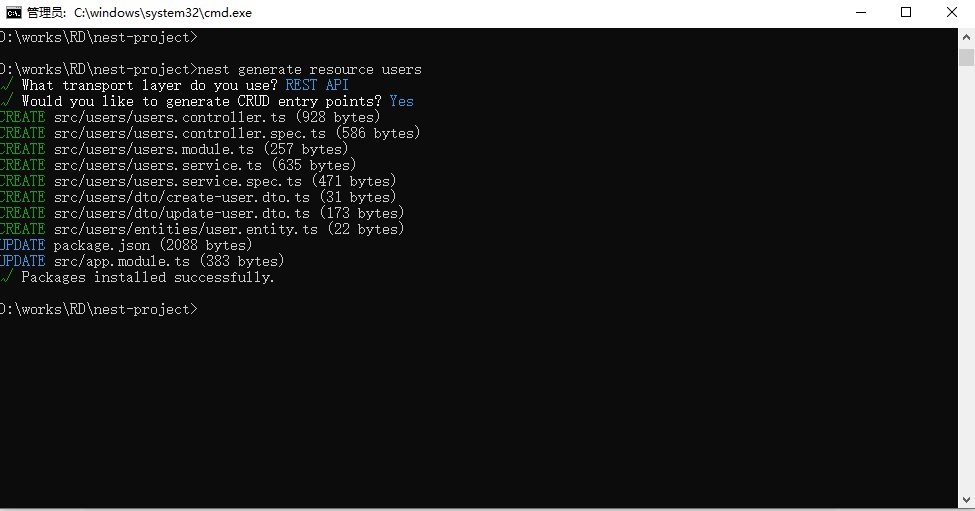The height and width of the screenshot is (511, 975).
Task: Click the 'nest generate resource users' command
Action: coord(310,70)
